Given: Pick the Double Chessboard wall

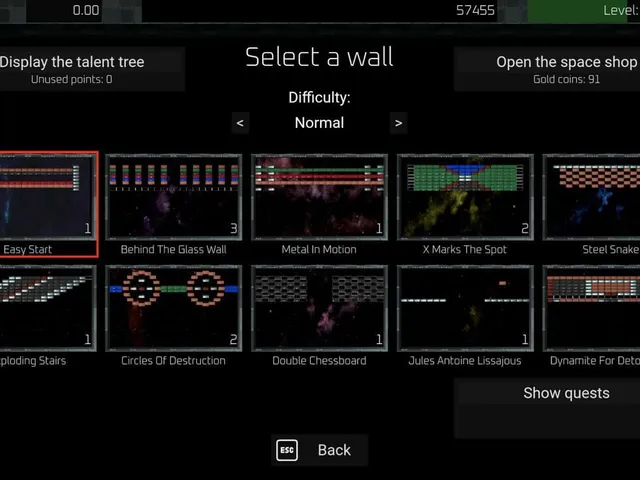Looking at the screenshot, I should point(319,308).
